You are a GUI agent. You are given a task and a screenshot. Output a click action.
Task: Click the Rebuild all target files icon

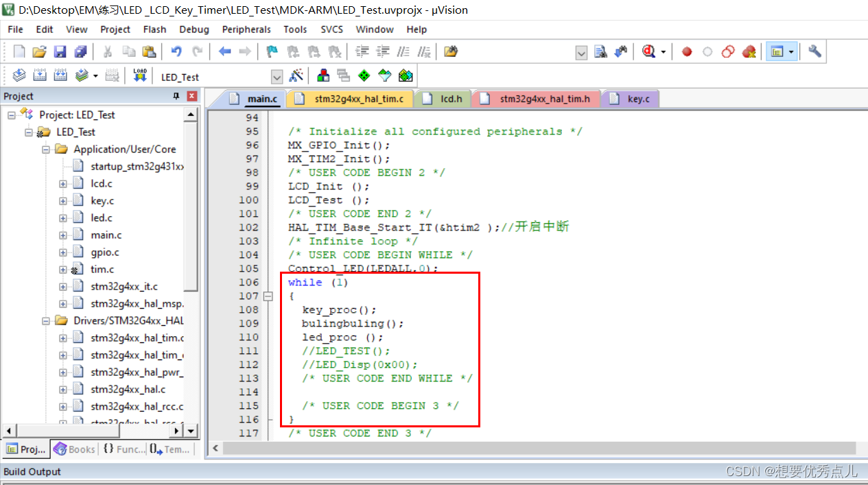(x=60, y=75)
